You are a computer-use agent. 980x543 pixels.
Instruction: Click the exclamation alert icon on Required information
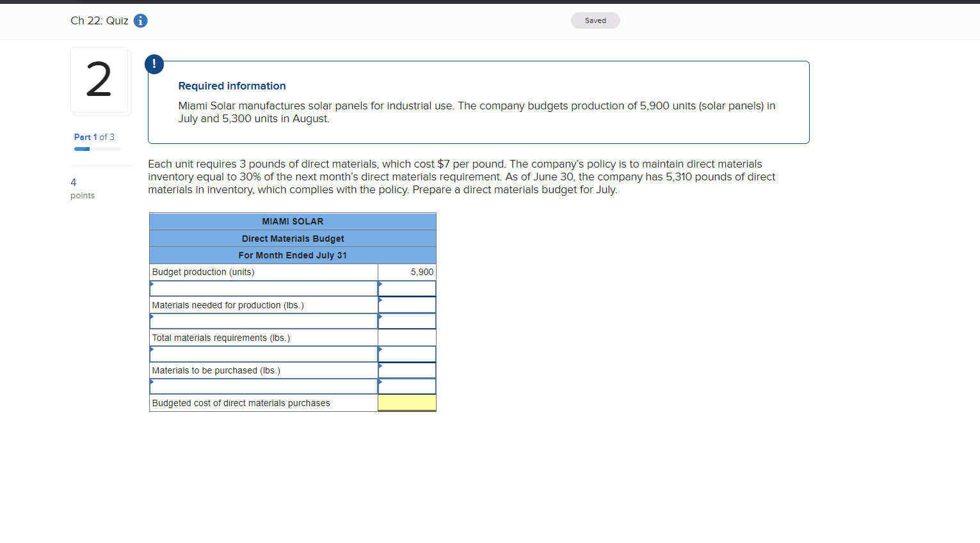pos(154,64)
